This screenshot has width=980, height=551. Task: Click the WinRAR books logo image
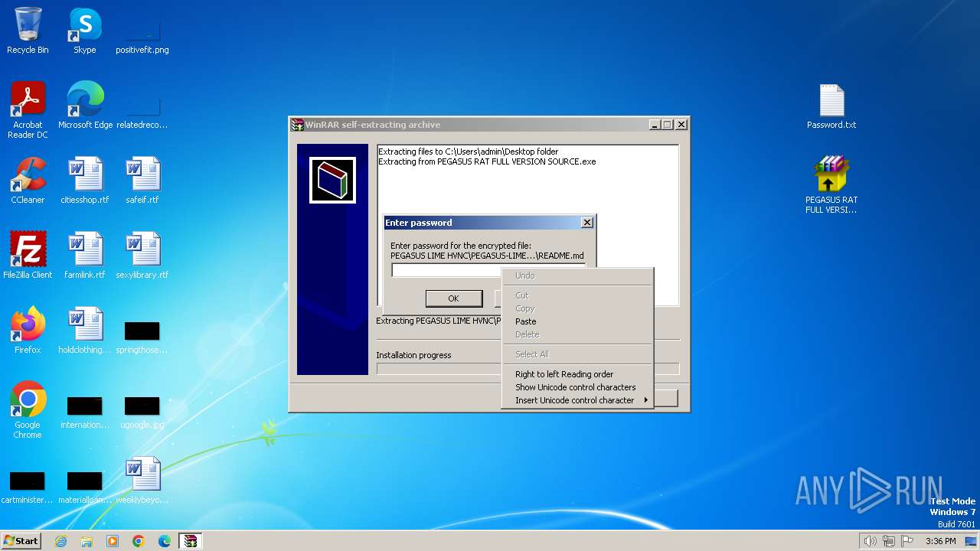(332, 181)
